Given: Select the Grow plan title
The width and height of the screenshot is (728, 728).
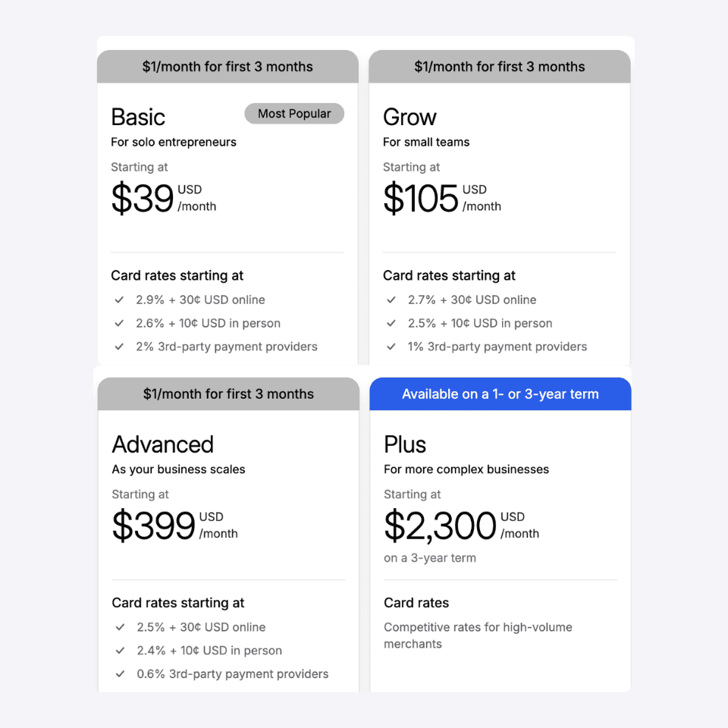Looking at the screenshot, I should [x=409, y=117].
